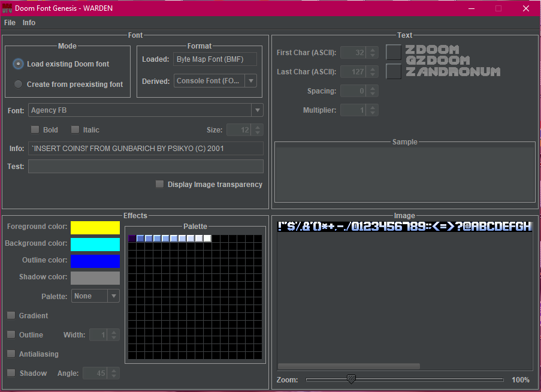Open the File menu
Image resolution: width=541 pixels, height=392 pixels.
tap(10, 23)
